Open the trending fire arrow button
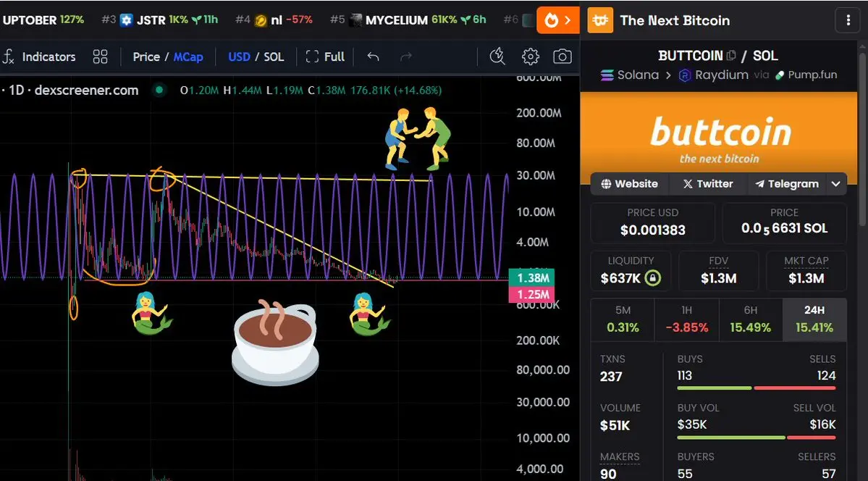This screenshot has width=868, height=481. click(558, 20)
